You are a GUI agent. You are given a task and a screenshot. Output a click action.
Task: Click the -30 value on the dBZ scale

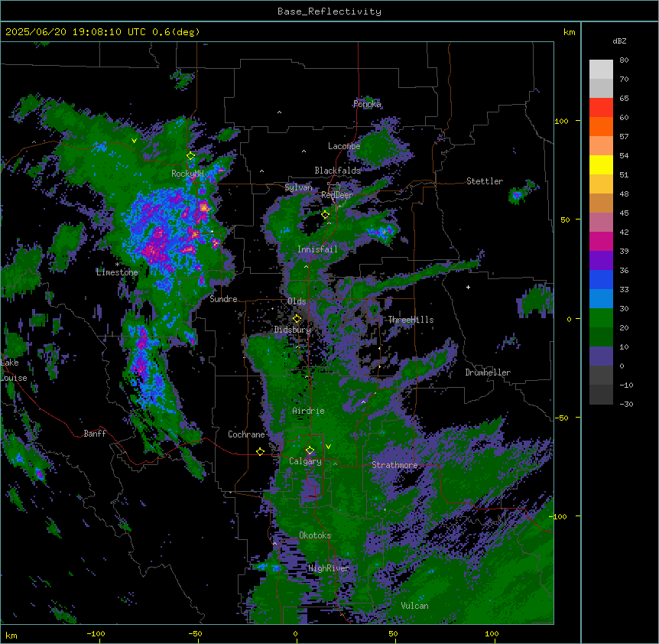coord(626,405)
